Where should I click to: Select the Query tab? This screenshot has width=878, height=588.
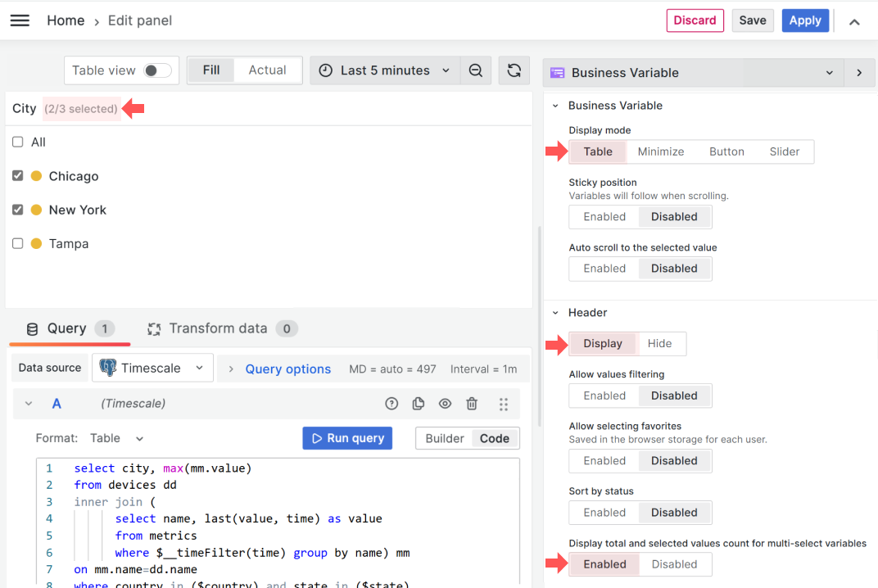(x=67, y=328)
